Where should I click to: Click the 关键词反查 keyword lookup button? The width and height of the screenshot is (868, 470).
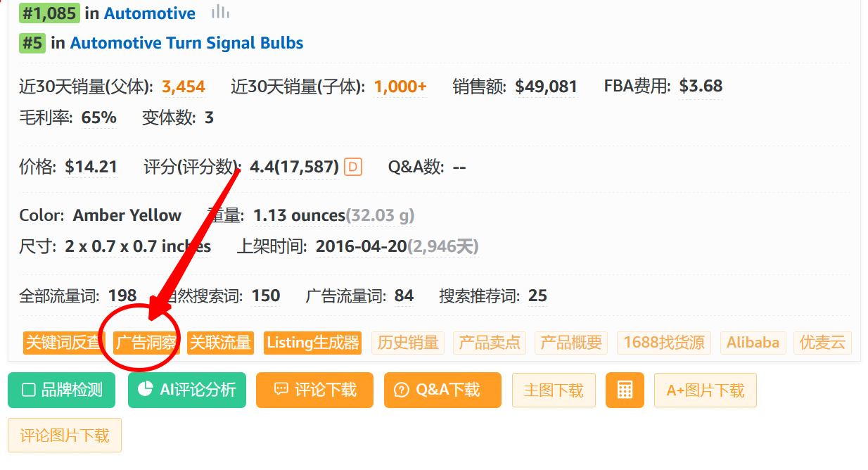tap(62, 343)
